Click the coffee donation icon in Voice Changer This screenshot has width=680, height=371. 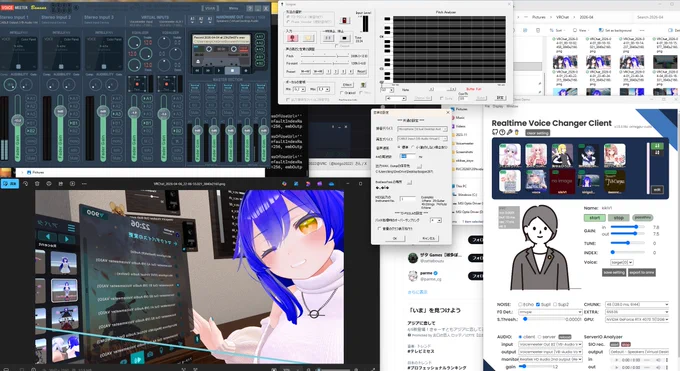coord(517,132)
